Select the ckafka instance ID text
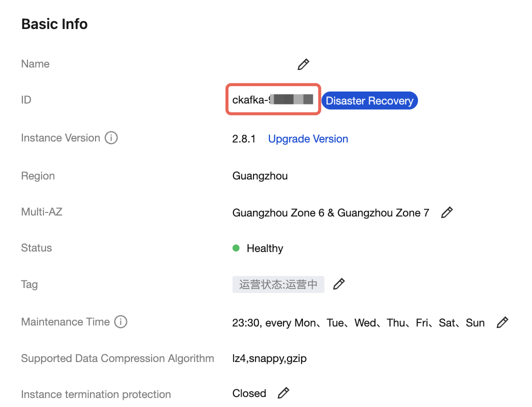532x407 pixels. (x=272, y=100)
